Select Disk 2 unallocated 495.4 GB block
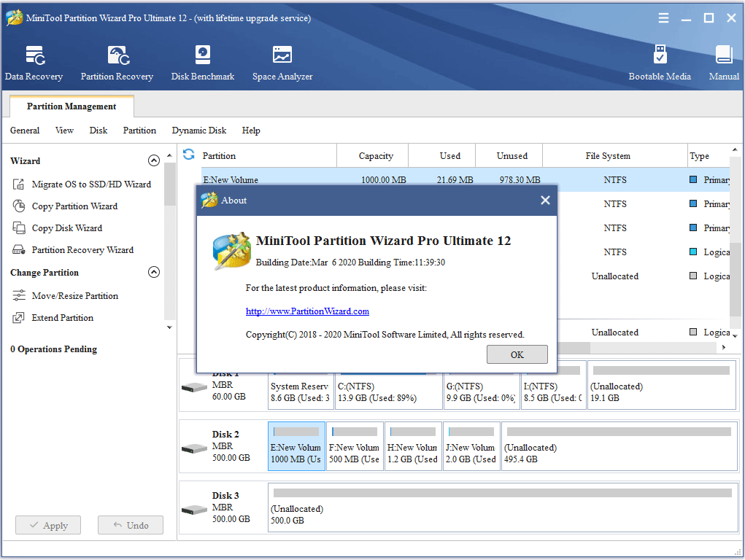The image size is (745, 560). [619, 446]
